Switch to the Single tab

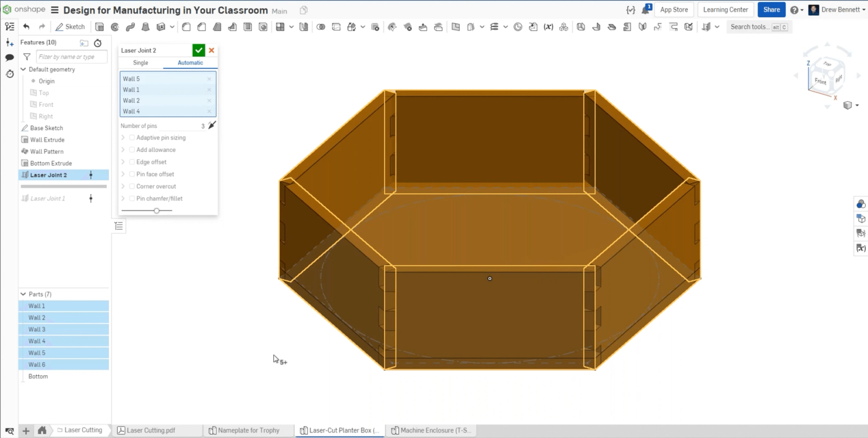pyautogui.click(x=141, y=63)
